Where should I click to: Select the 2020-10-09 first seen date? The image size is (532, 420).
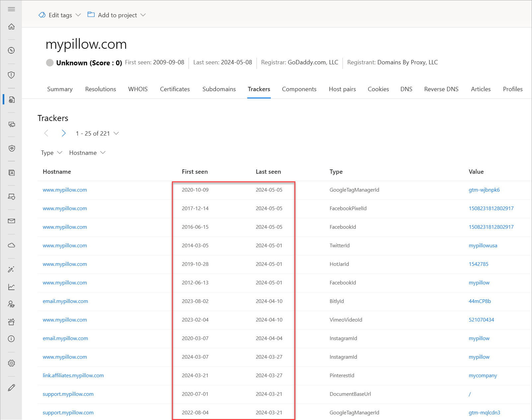195,190
